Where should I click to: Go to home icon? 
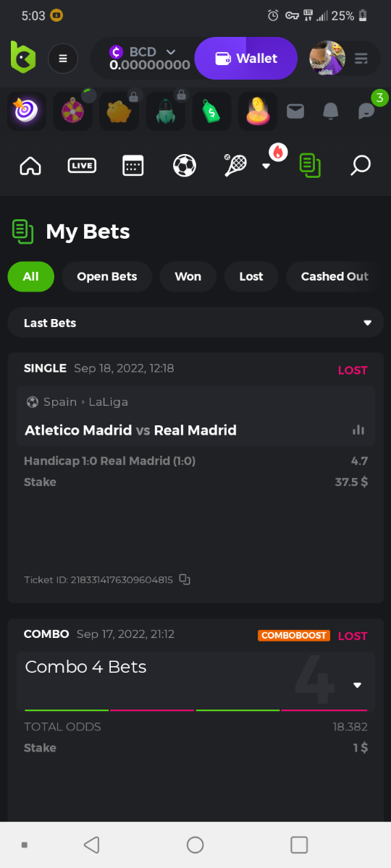tap(30, 166)
